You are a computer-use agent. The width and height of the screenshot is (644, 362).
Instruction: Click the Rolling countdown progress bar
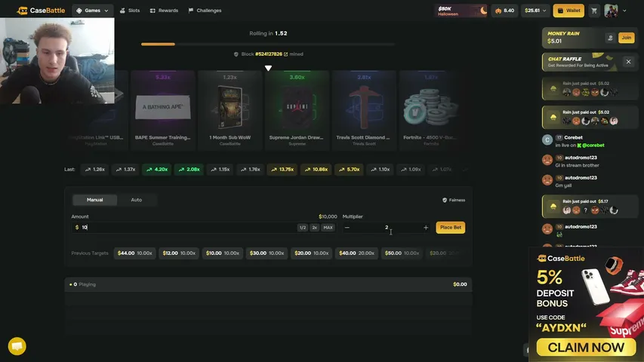[268, 44]
